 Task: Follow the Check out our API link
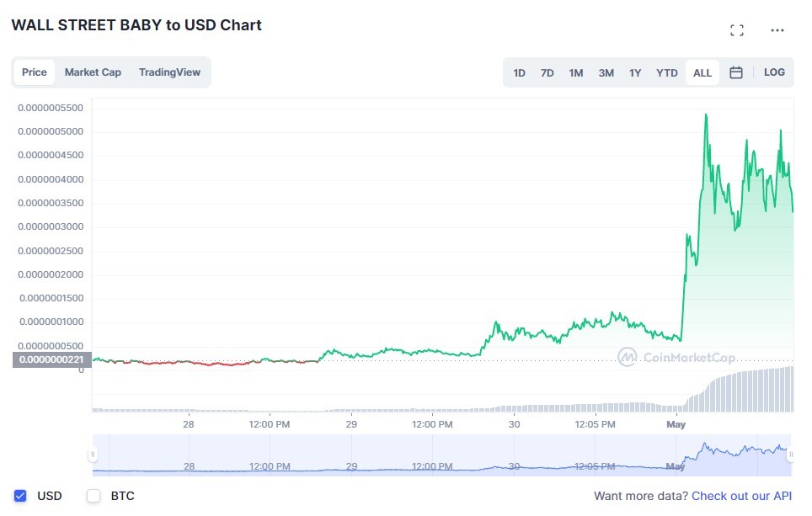click(741, 496)
